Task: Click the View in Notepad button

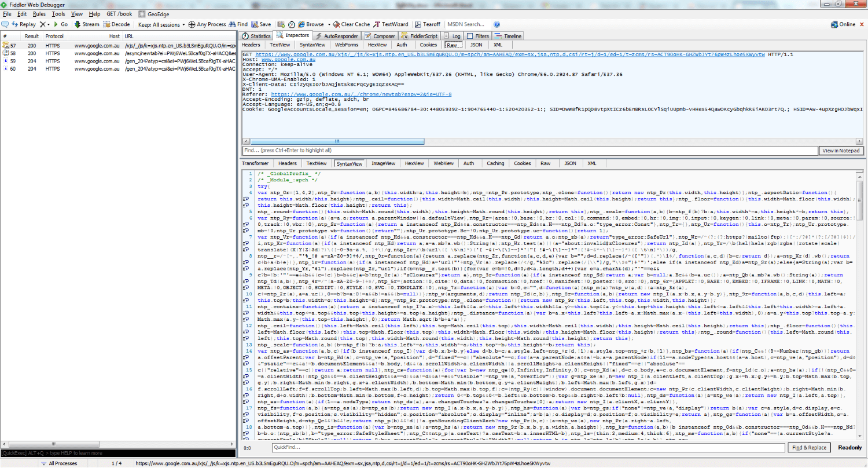Action: 841,151
